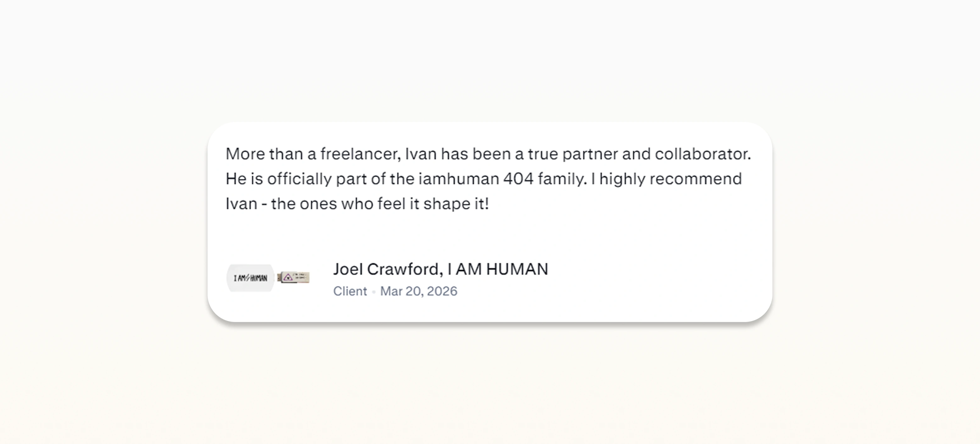Click the I AM HUMAN logo badge
Screen dimensions: 980x444
(x=250, y=278)
